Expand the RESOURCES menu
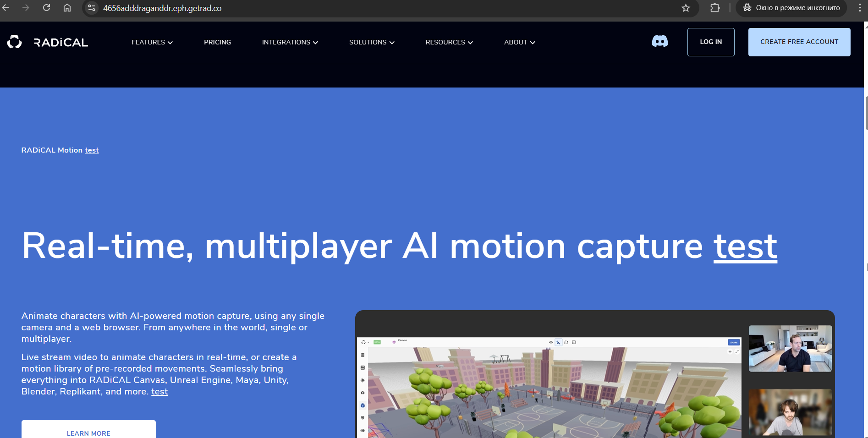This screenshot has width=868, height=438. click(449, 42)
